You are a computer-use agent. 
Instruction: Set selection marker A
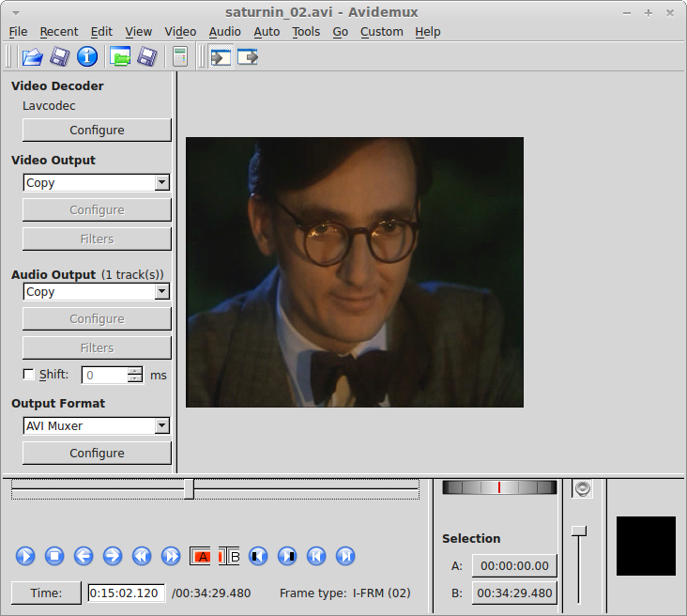[200, 557]
